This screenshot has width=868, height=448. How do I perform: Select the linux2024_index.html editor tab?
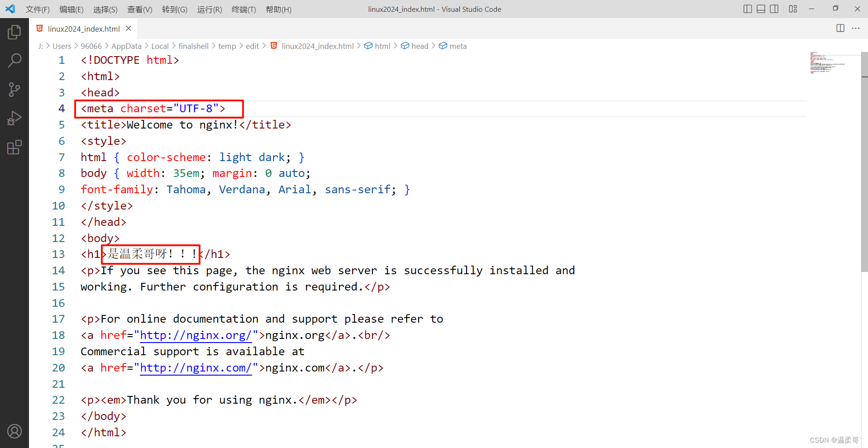pyautogui.click(x=83, y=29)
